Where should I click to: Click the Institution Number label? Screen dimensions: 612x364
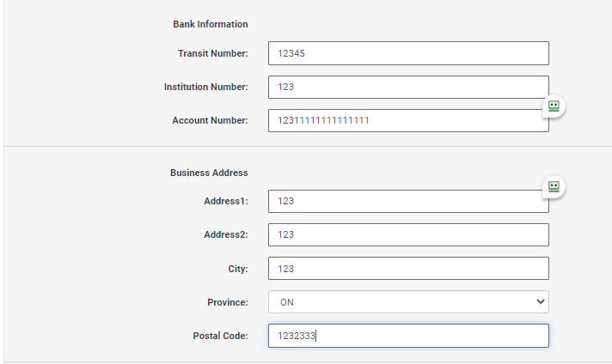(205, 87)
